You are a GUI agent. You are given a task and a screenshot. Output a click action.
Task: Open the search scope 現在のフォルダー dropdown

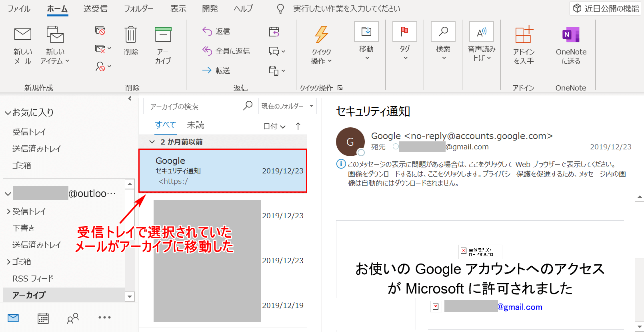[287, 106]
